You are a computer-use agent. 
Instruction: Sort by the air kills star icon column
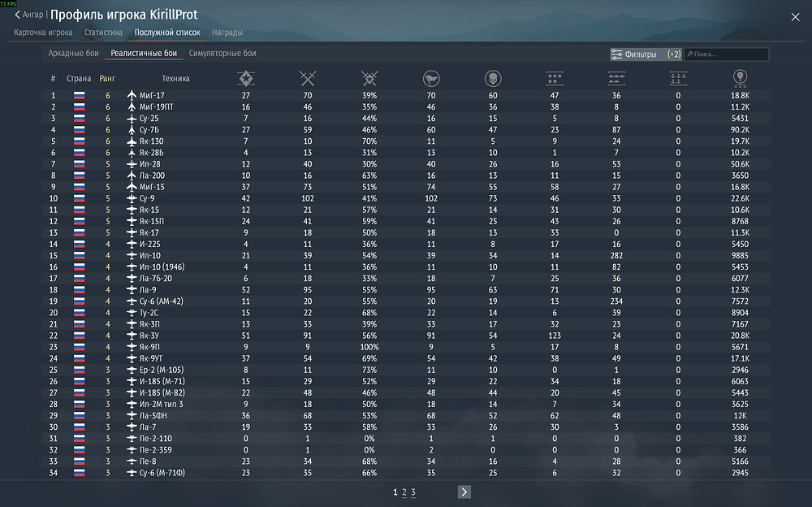[245, 78]
